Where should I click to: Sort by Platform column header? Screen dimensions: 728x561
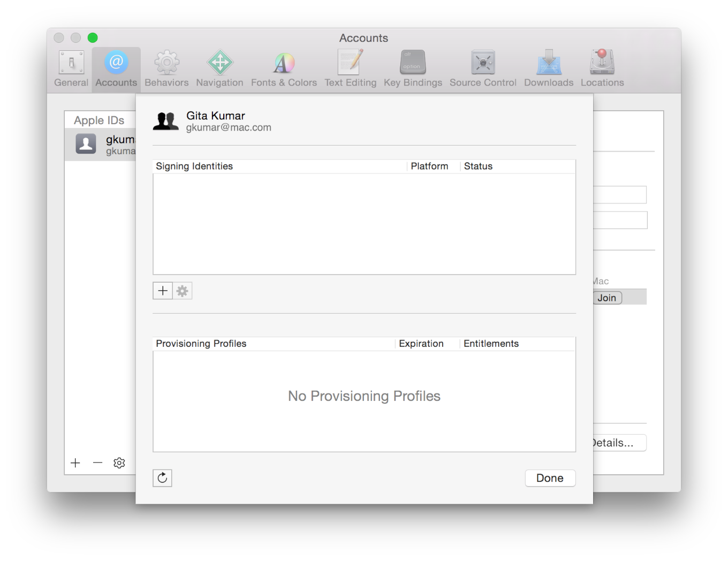434,166
